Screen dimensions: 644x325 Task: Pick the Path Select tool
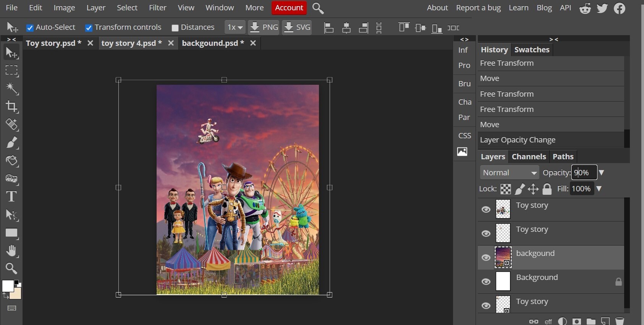[11, 215]
